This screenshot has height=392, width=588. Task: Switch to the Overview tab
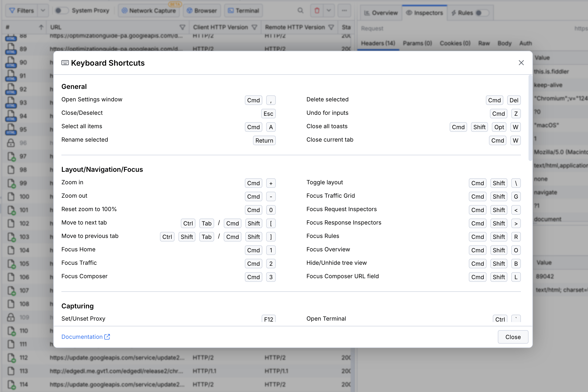[x=381, y=13]
